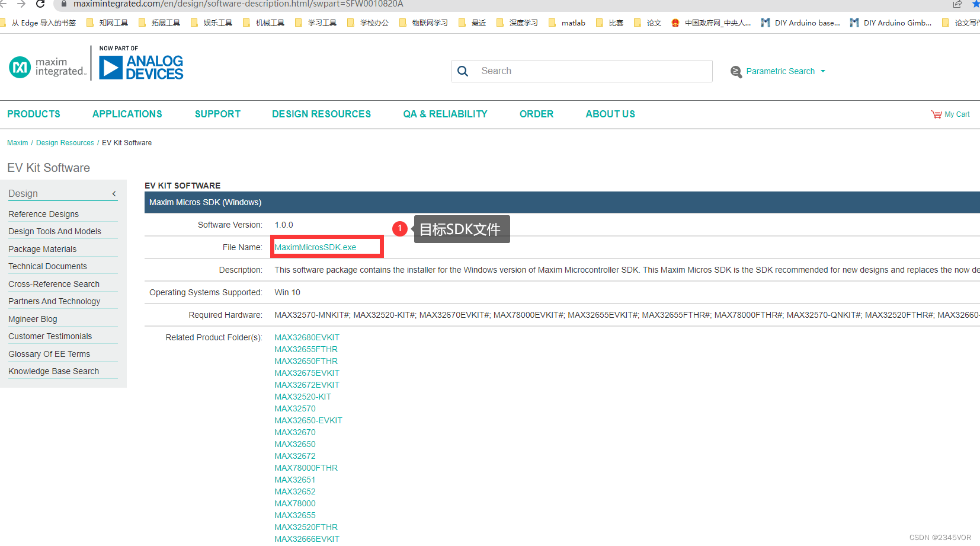This screenshot has width=980, height=546.
Task: Open the 娱乐工具 bookmark folder
Action: [212, 23]
